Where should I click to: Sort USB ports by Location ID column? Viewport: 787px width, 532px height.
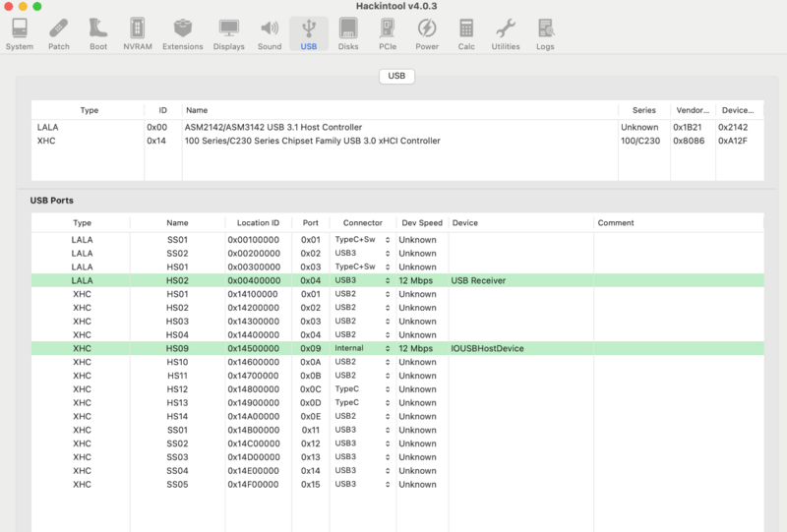258,223
